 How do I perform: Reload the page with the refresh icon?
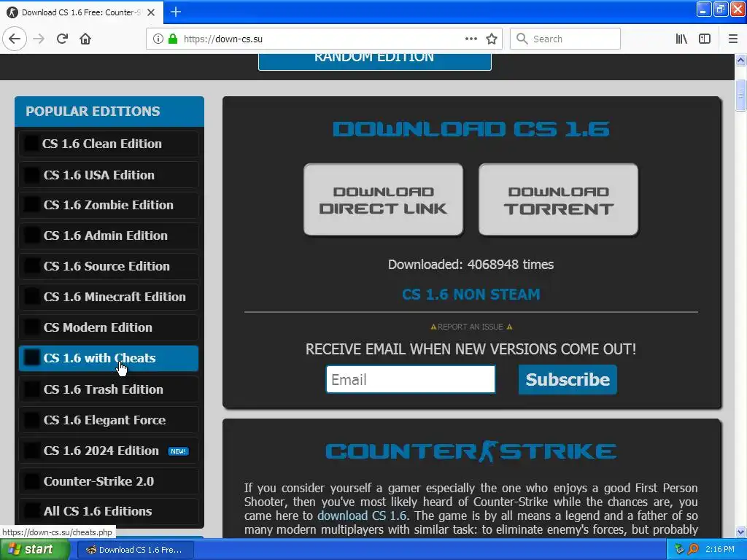[62, 39]
